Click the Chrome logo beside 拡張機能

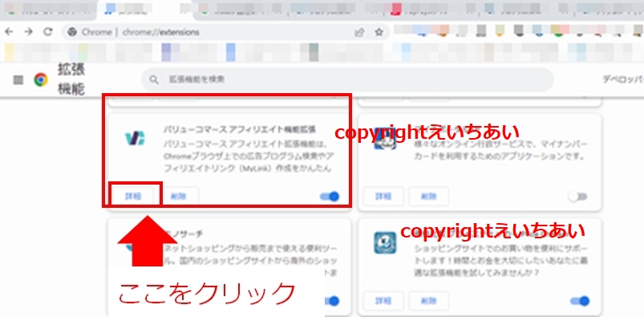tap(41, 79)
